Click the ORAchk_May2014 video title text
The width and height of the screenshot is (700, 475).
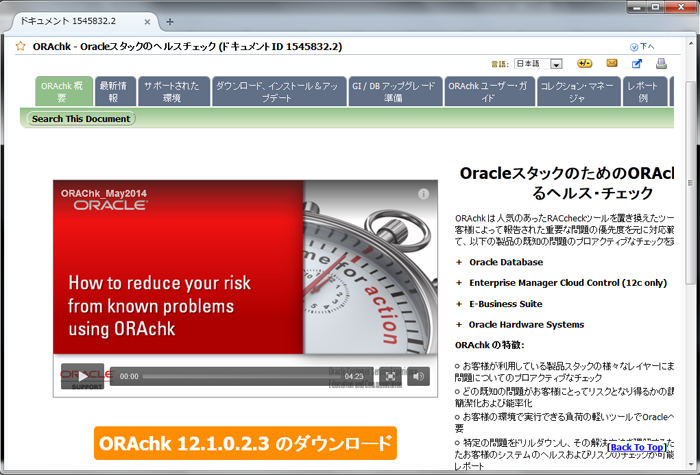[104, 193]
